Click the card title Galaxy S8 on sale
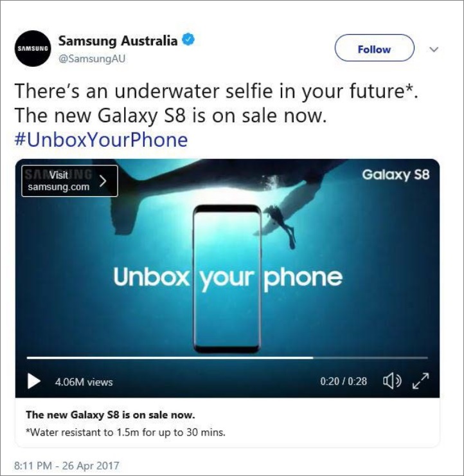The image size is (464, 476). 111,415
